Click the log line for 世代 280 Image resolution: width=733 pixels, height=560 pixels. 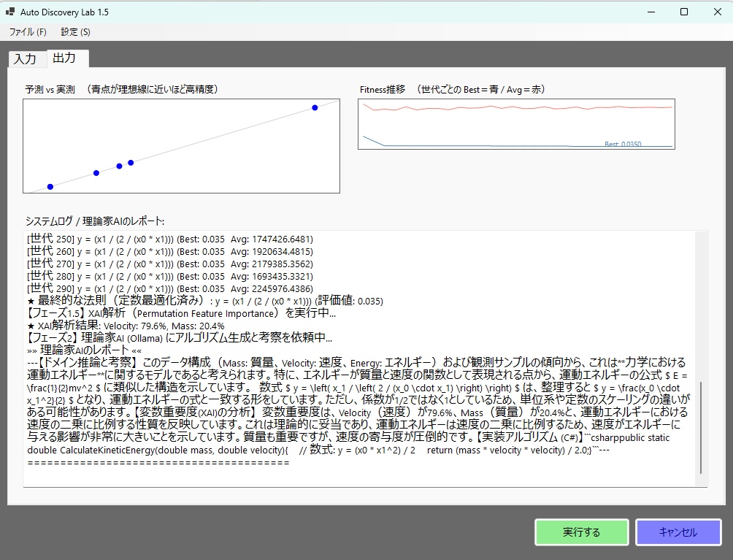tap(169, 276)
